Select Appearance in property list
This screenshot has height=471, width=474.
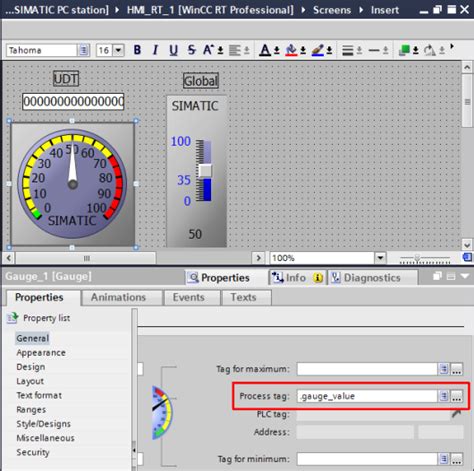click(x=41, y=353)
